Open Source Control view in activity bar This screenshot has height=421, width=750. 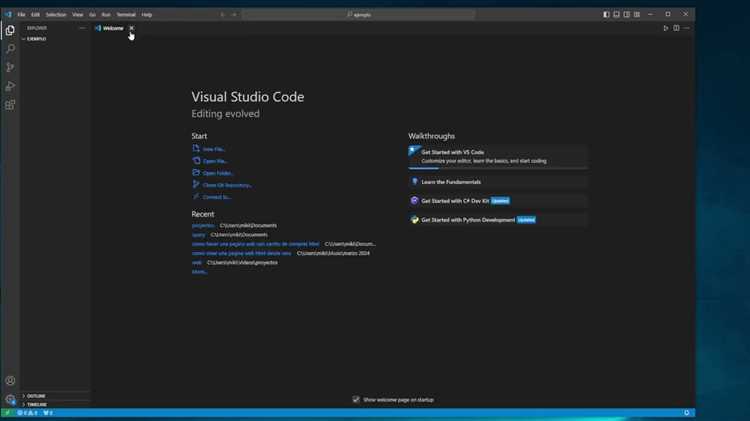tap(10, 67)
